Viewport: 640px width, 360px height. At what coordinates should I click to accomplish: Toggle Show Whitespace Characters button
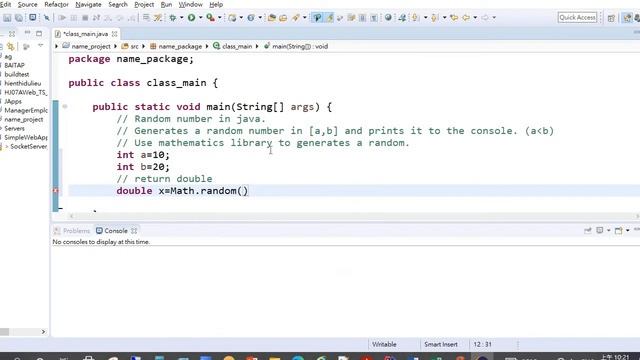(373, 18)
